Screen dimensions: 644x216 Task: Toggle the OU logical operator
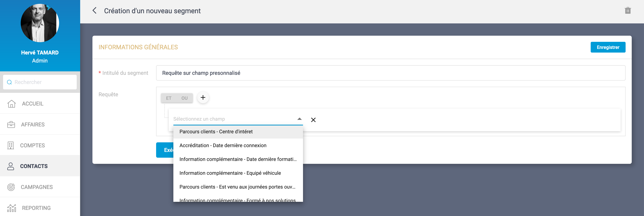[x=184, y=98]
